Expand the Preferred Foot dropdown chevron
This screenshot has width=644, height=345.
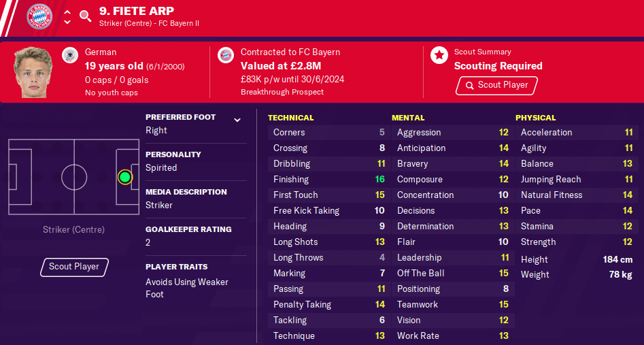[x=237, y=120]
